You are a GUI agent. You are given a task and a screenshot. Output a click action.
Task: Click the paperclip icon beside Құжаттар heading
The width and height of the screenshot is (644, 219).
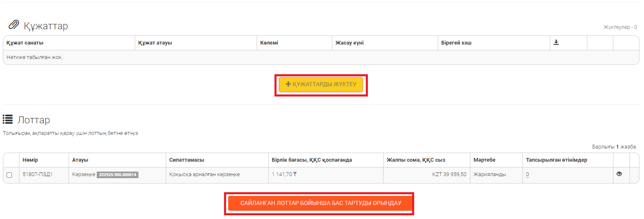(14, 25)
